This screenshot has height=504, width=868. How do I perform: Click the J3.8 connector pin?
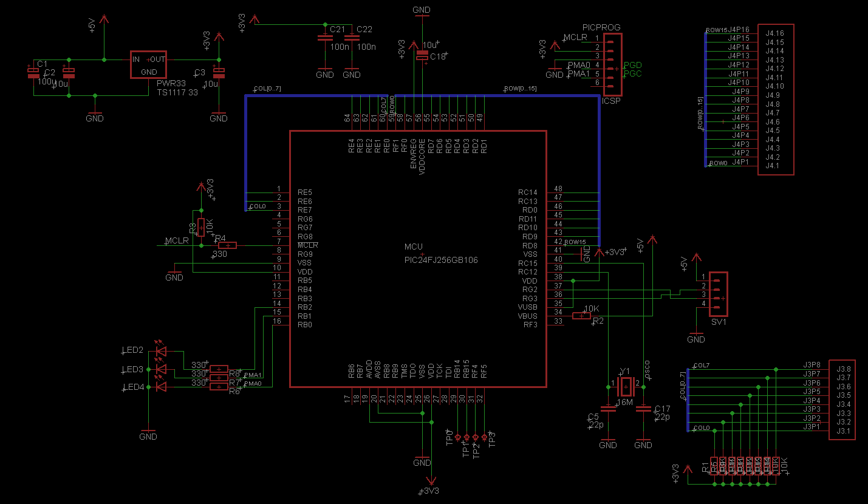[844, 369]
